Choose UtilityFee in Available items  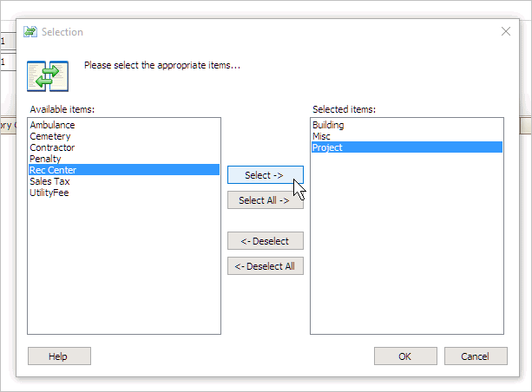point(49,193)
